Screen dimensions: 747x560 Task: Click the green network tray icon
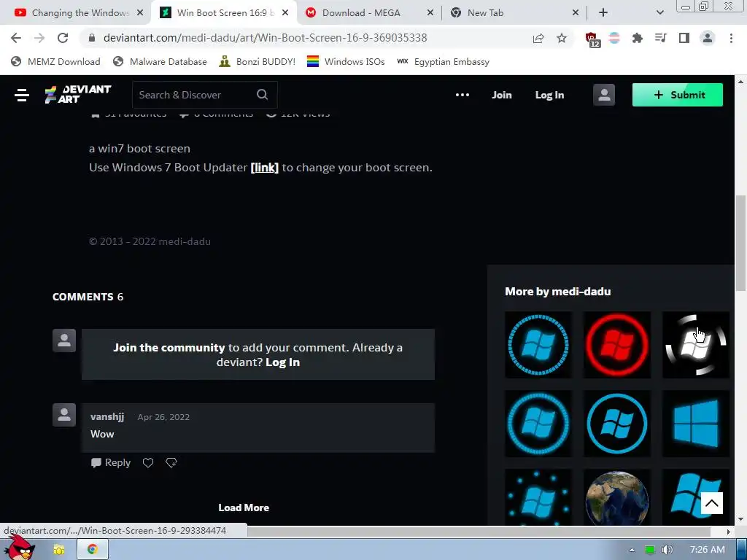[x=649, y=550]
